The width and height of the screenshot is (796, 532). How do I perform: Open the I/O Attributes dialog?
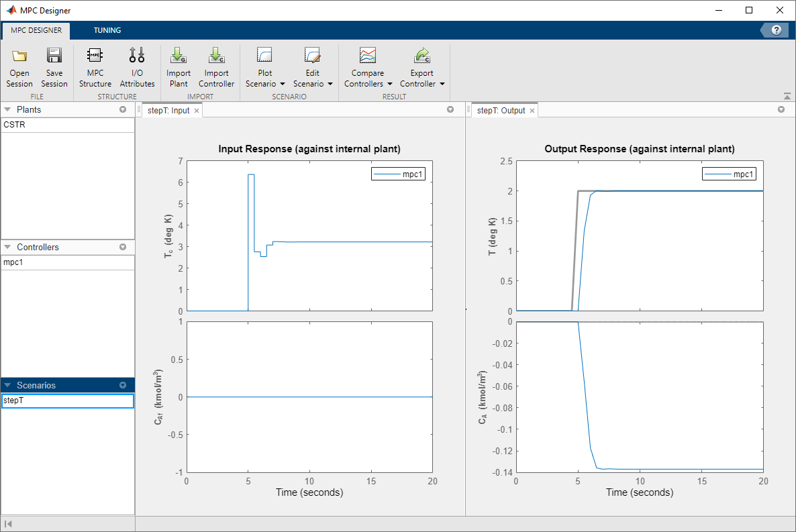pos(137,65)
